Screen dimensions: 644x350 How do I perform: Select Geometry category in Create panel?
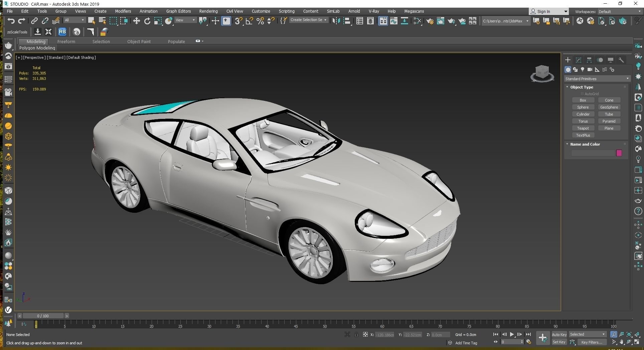(x=568, y=69)
